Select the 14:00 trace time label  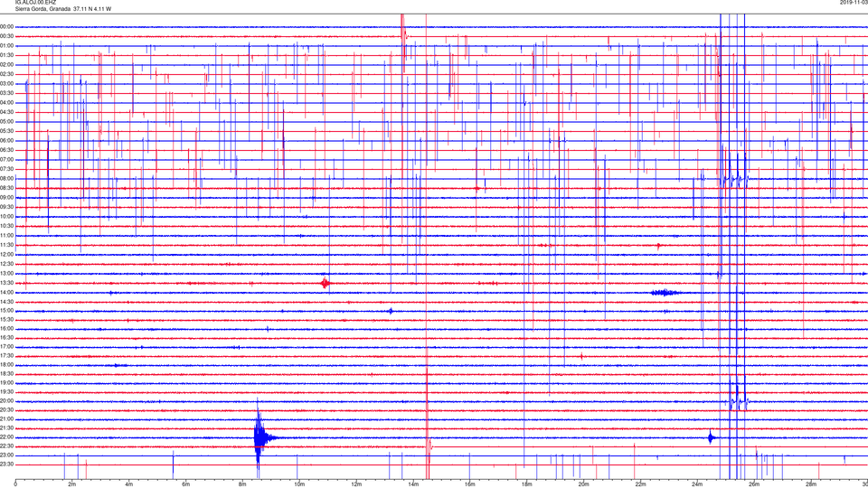tap(7, 292)
